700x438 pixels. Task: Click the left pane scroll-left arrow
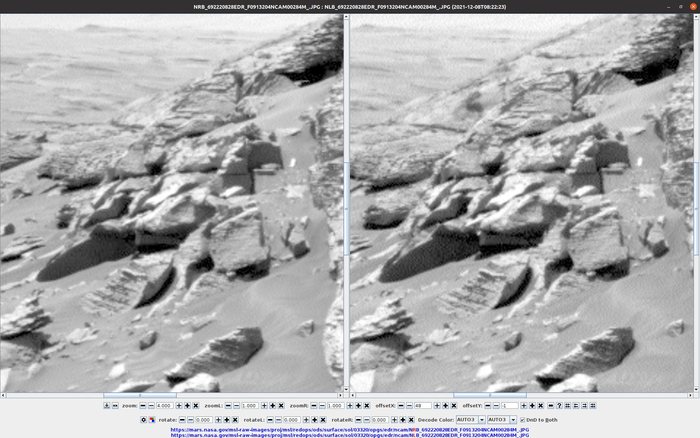[3, 395]
